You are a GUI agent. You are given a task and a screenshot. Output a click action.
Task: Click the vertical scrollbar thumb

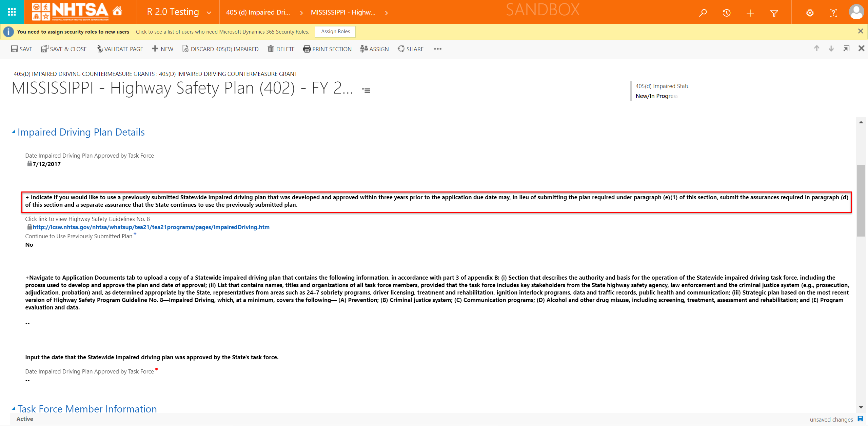tap(861, 200)
